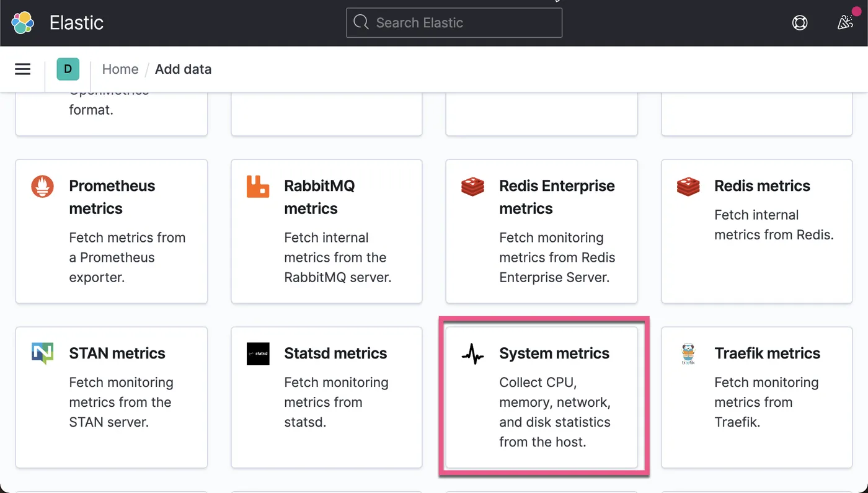
Task: Open the D space avatar
Action: (68, 69)
